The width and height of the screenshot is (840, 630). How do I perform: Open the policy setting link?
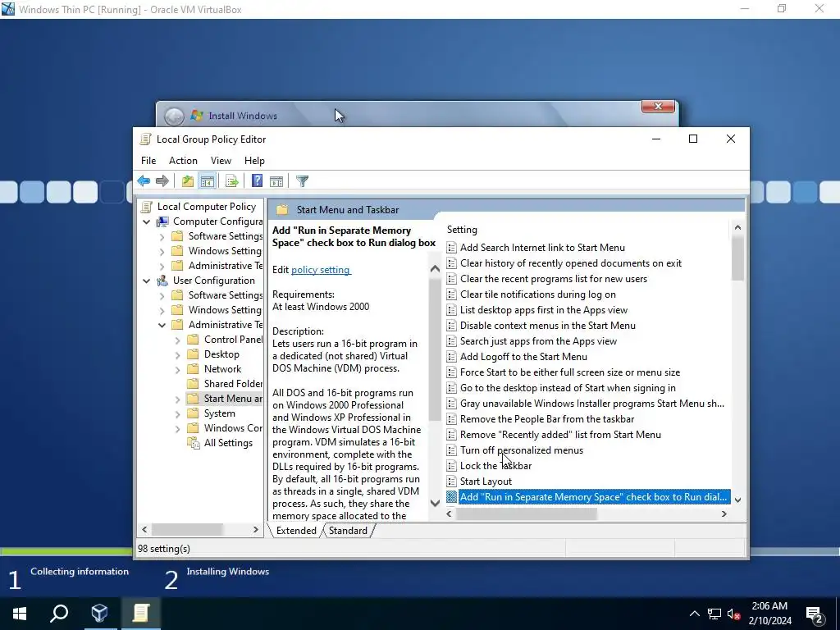pyautogui.click(x=321, y=270)
